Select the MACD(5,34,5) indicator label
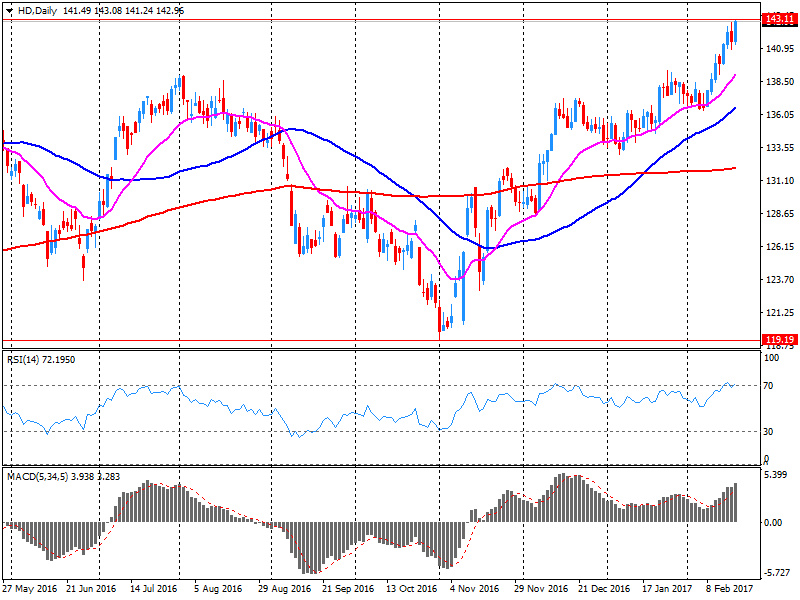The image size is (800, 600). pos(63,477)
